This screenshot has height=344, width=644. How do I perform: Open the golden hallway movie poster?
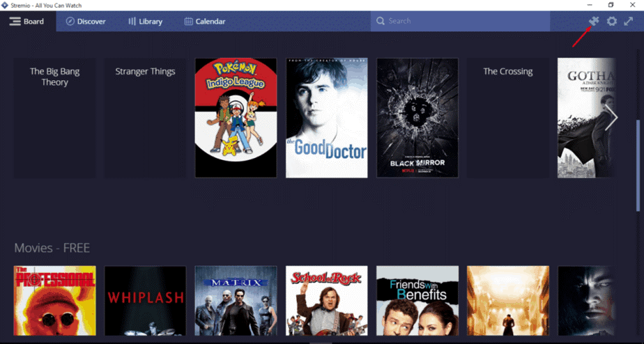508,301
